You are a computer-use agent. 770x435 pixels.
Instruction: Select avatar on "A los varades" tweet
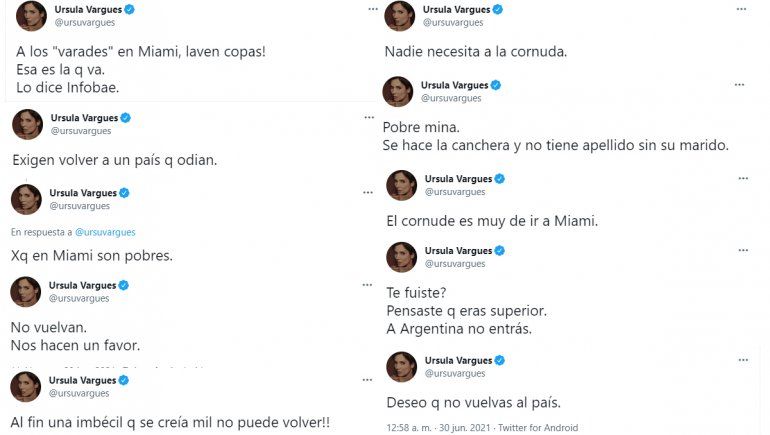(31, 16)
